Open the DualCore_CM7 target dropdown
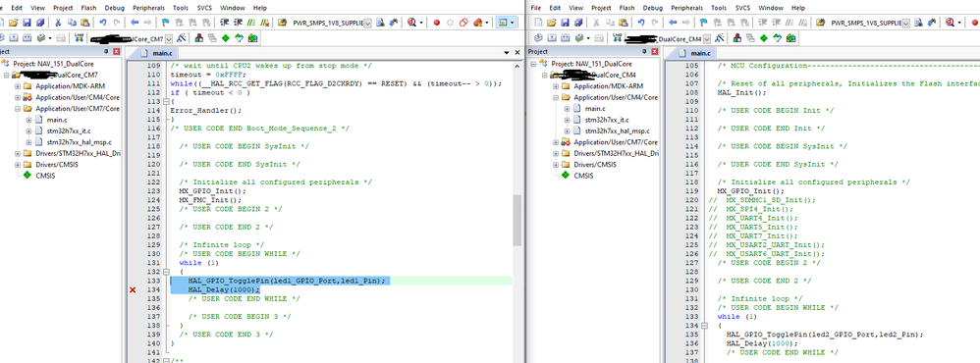The image size is (980, 363). [x=168, y=38]
